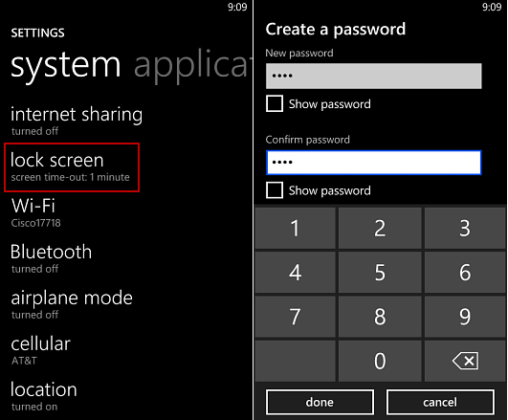Tap keypad digit 0

pos(380,361)
